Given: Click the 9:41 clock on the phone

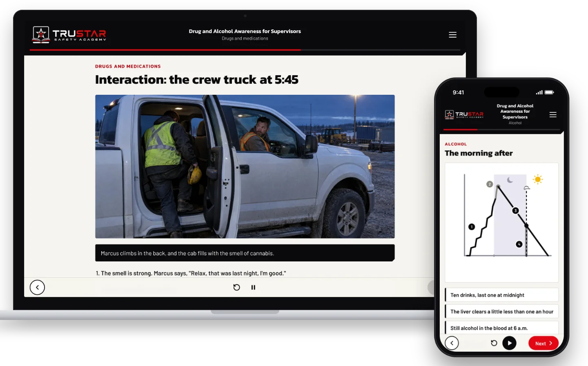Looking at the screenshot, I should pyautogui.click(x=458, y=92).
